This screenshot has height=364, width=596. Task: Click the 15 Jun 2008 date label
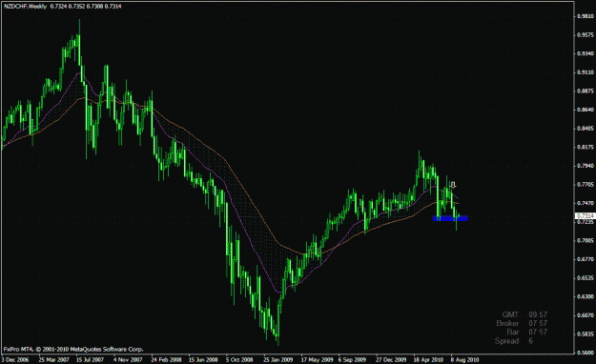[x=203, y=359]
